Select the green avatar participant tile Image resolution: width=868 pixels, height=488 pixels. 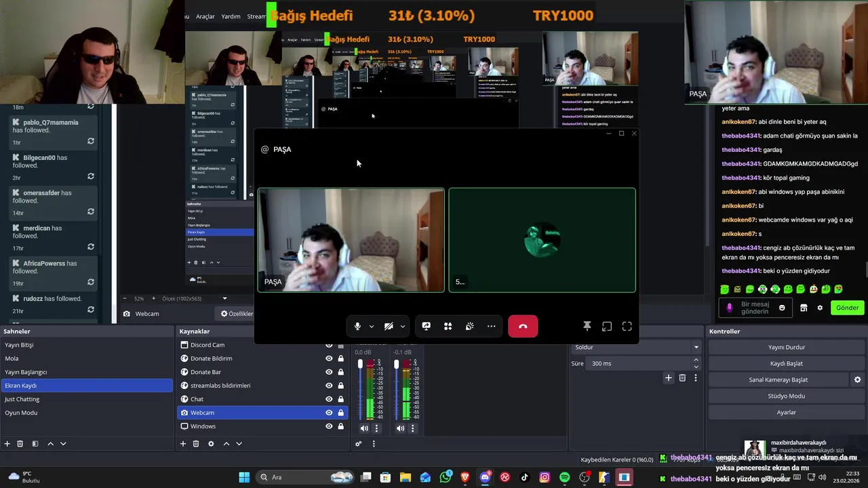tap(542, 240)
